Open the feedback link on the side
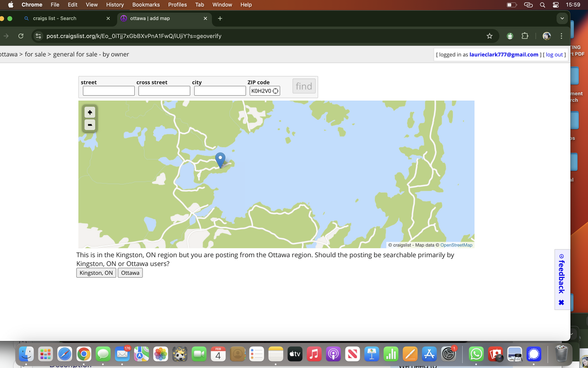This screenshot has height=368, width=588. click(562, 273)
